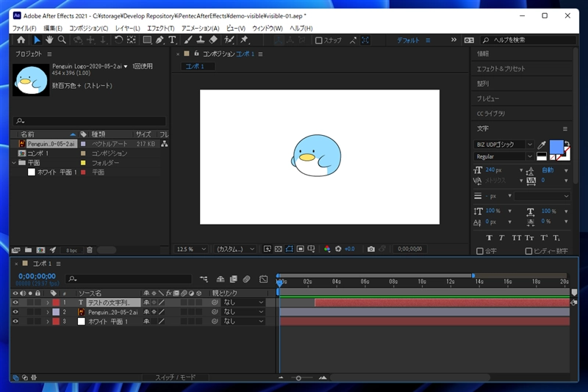Click the reset exposure icon
Image resolution: width=588 pixels, height=392 pixels.
click(338, 249)
